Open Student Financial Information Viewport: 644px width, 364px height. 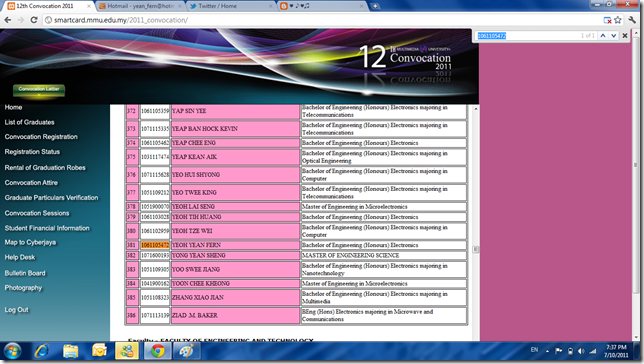(47, 228)
